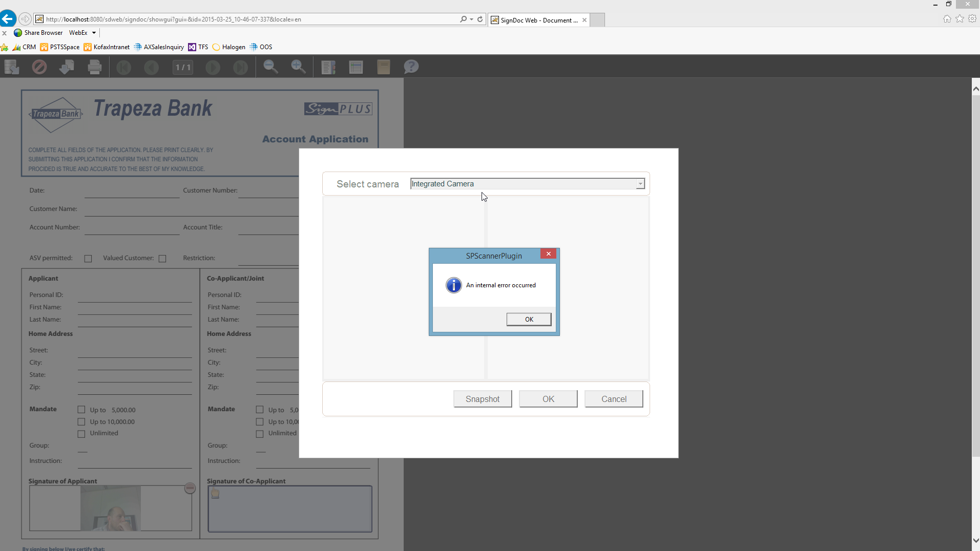
Task: Click the add to favorites star icon
Action: pos(5,47)
